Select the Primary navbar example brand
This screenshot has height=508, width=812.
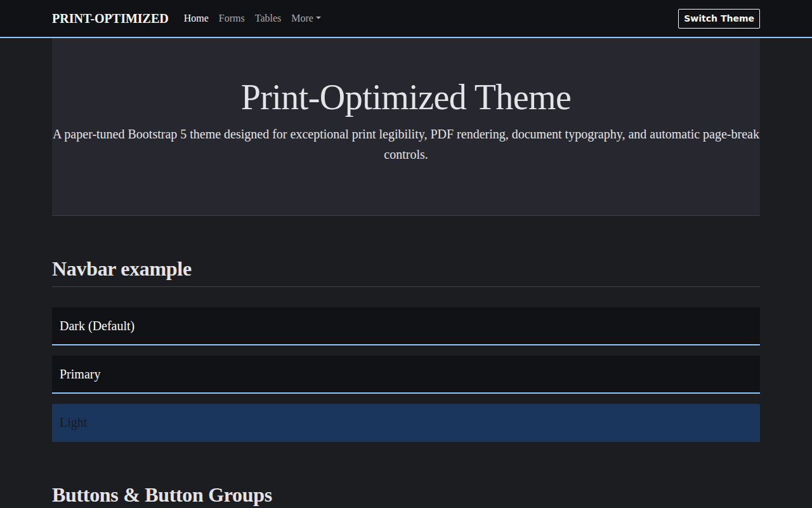point(80,374)
